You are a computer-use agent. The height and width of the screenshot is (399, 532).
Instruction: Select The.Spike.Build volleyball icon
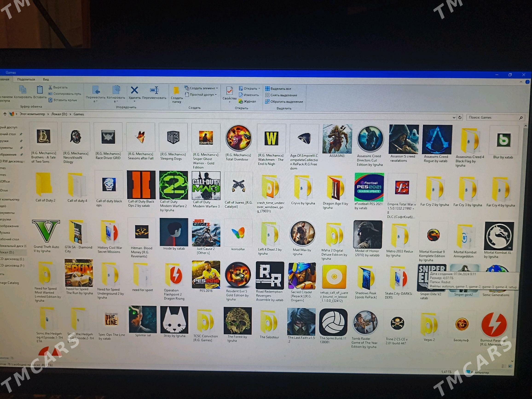point(333,322)
